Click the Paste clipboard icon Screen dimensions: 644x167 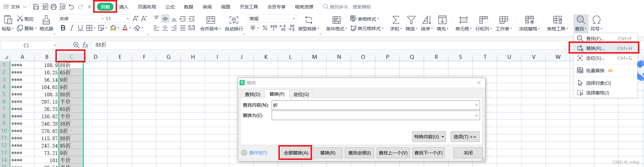[7, 20]
